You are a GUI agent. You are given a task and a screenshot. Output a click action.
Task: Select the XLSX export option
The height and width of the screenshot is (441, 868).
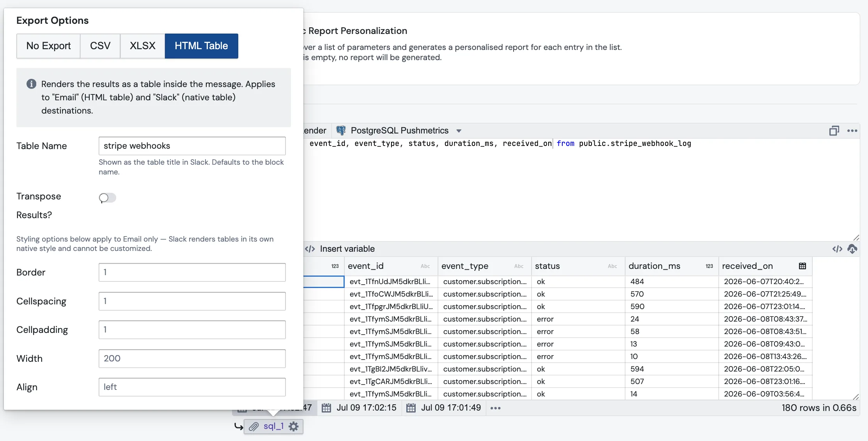tap(143, 46)
